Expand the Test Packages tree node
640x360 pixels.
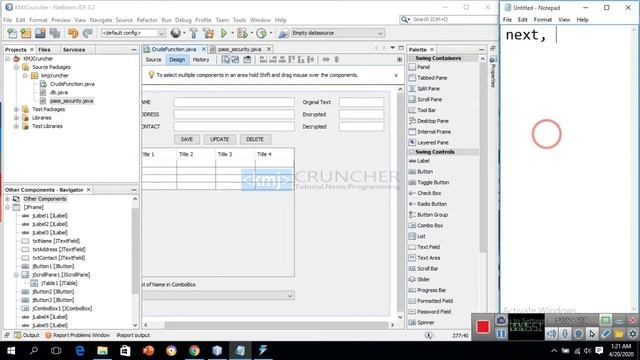click(16, 109)
